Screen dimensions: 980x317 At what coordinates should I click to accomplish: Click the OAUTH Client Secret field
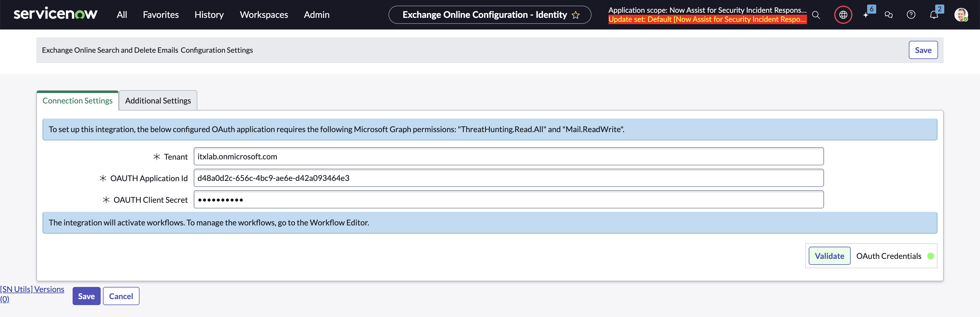click(x=509, y=200)
